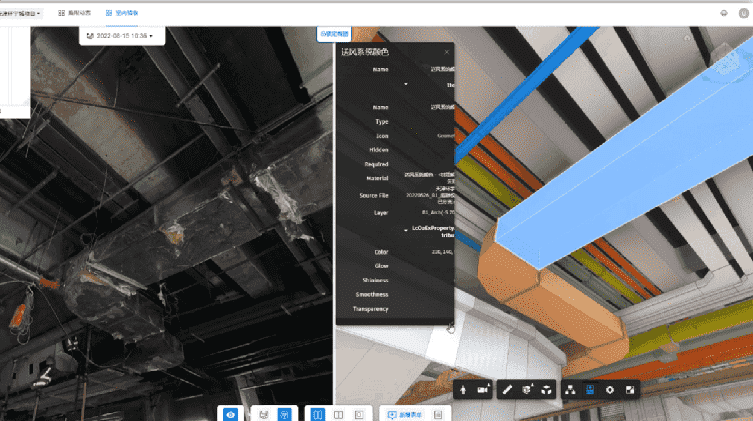Click the highlighted blue properties panel icon

[x=590, y=389]
